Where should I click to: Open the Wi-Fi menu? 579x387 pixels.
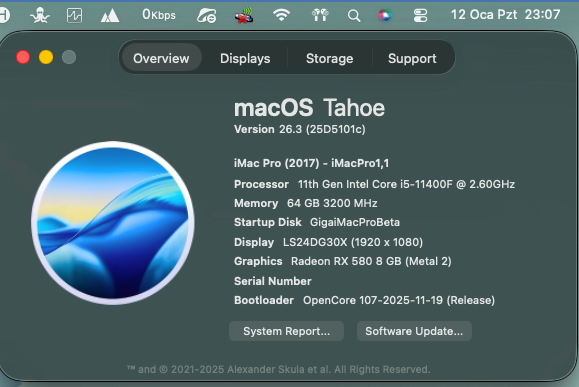[281, 15]
